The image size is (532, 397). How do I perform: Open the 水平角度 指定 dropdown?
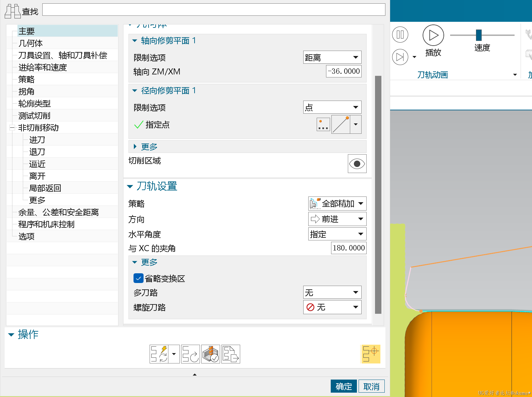[x=337, y=234]
